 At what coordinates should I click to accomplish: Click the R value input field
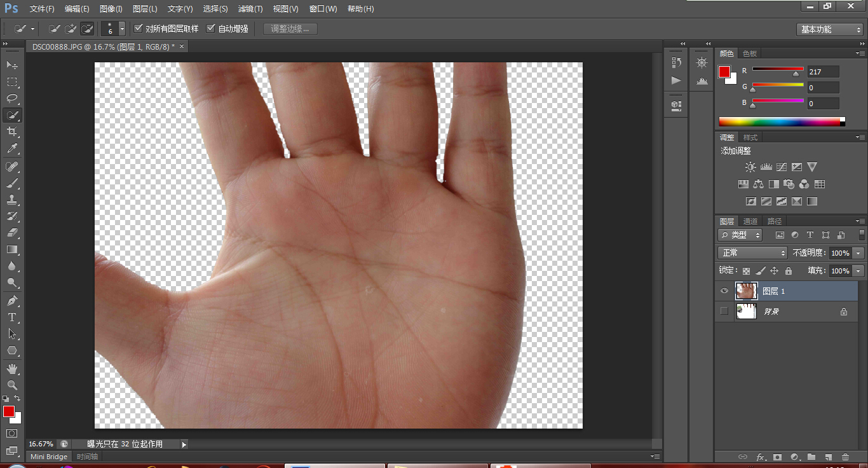click(824, 72)
